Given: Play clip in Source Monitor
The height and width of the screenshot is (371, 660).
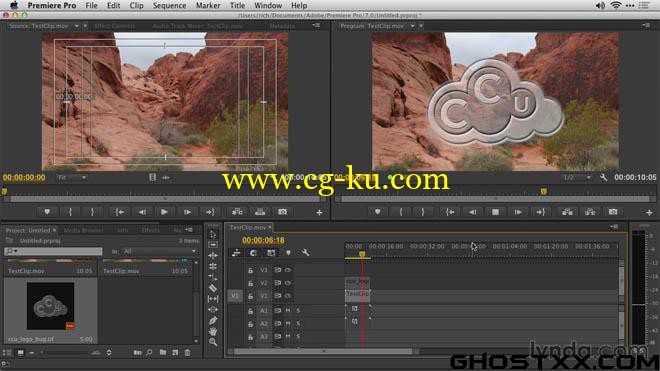Looking at the screenshot, I should tap(165, 212).
